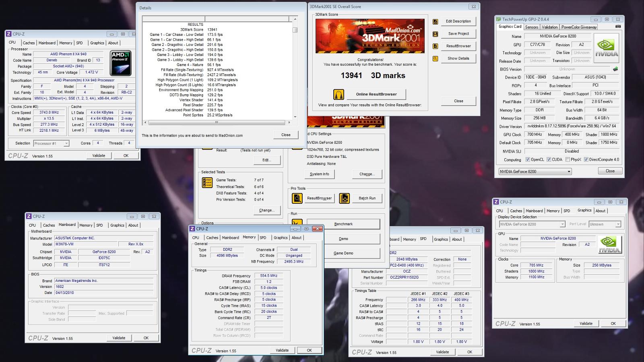Image resolution: width=644 pixels, height=362 pixels.
Task: Close the Details results window using its Close button
Action: point(286,135)
